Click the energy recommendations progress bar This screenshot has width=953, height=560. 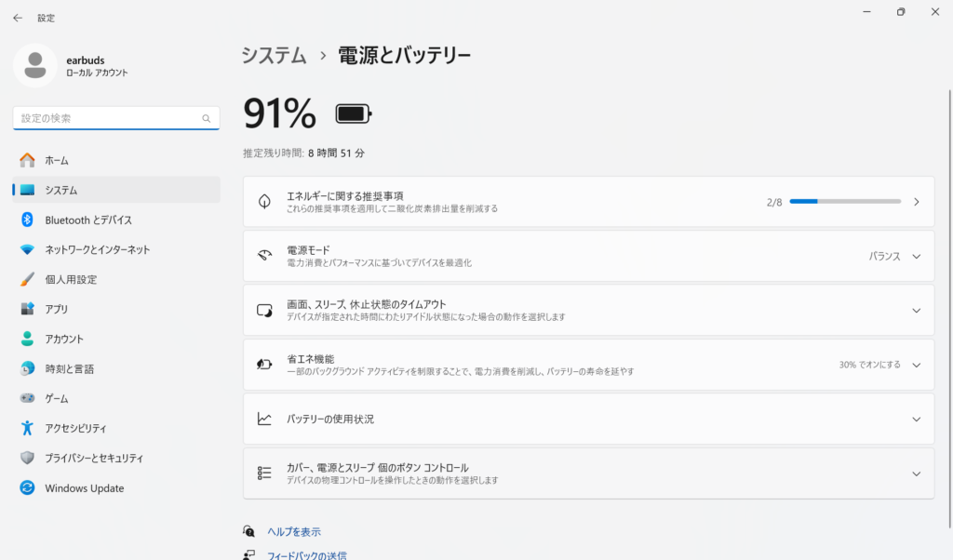click(845, 202)
